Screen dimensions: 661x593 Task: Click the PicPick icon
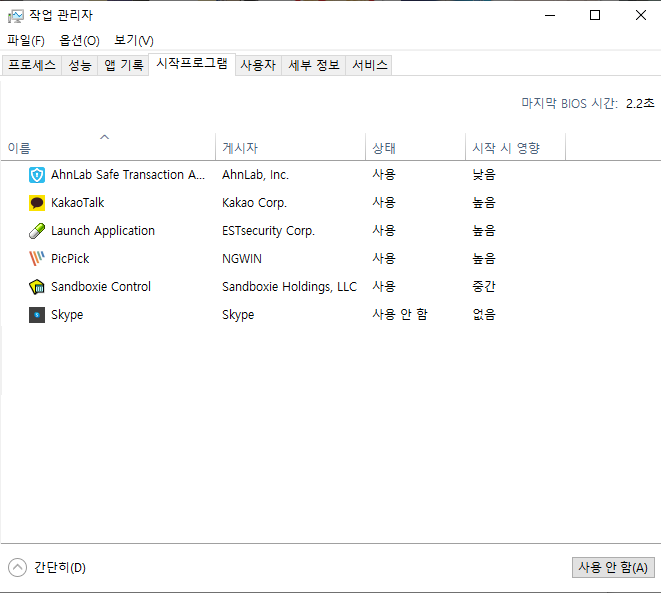[37, 259]
